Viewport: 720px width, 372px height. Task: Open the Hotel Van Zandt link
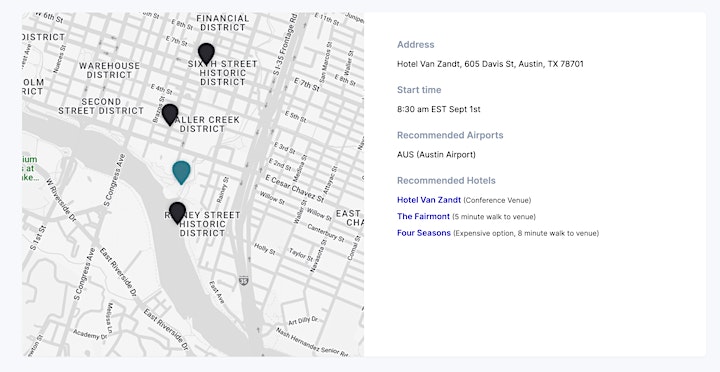point(428,200)
